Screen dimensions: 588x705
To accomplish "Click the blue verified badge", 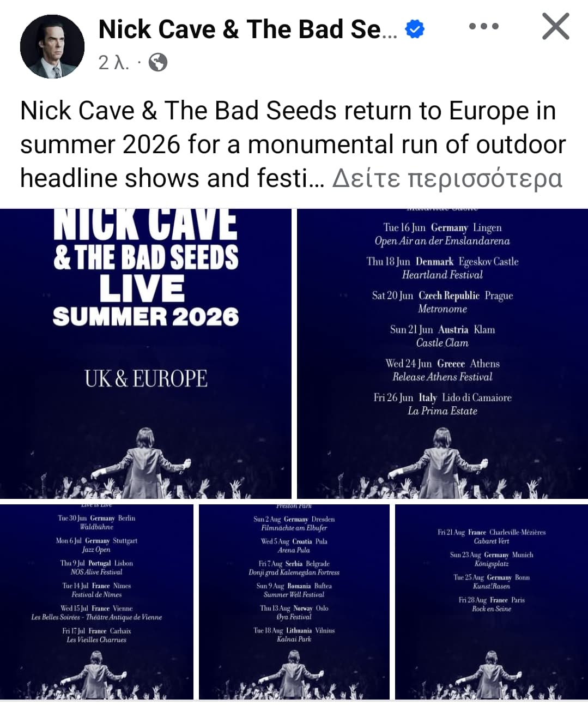I will [x=415, y=29].
